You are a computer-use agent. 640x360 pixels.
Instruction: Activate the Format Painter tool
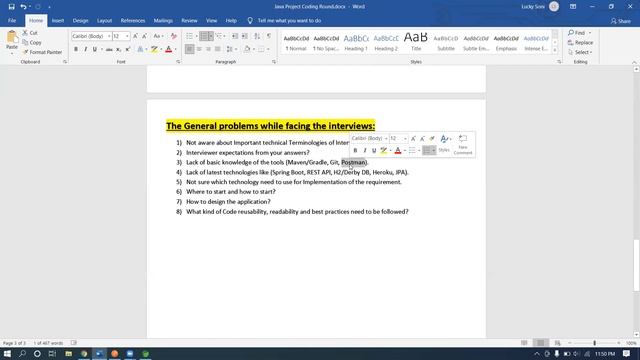(x=42, y=52)
